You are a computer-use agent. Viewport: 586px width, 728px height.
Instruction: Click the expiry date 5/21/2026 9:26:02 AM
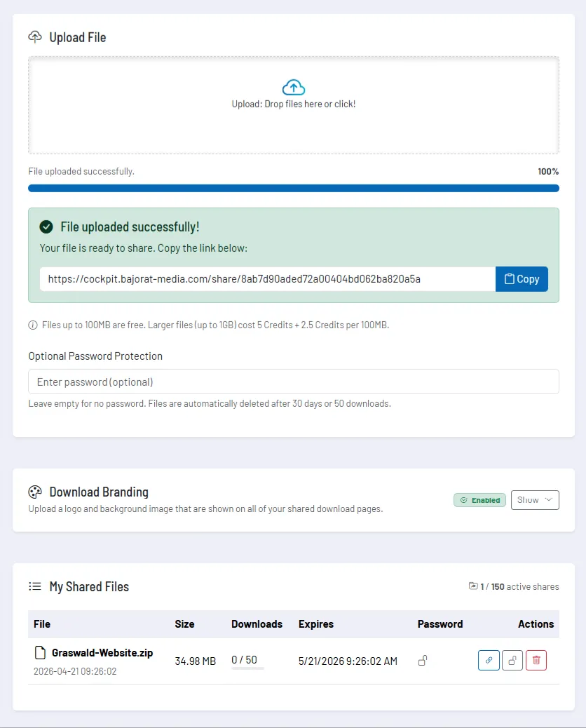point(348,661)
